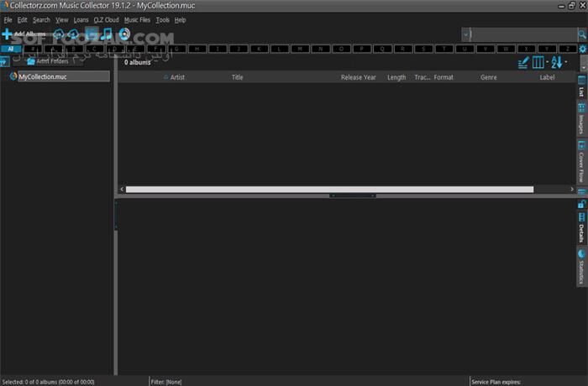Open the search box dropdown arrow
The width and height of the screenshot is (588, 386).
point(465,34)
